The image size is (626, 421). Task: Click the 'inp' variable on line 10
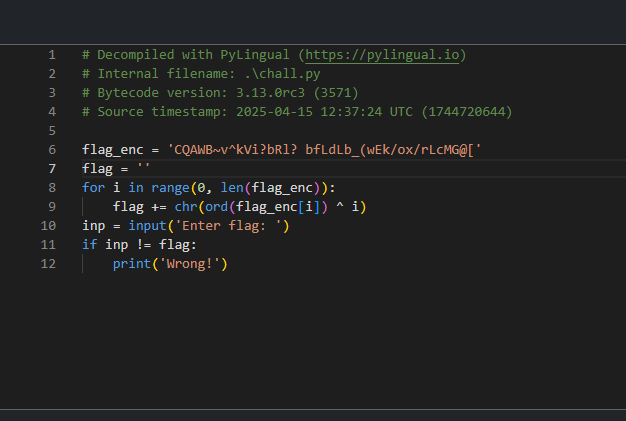[93, 226]
